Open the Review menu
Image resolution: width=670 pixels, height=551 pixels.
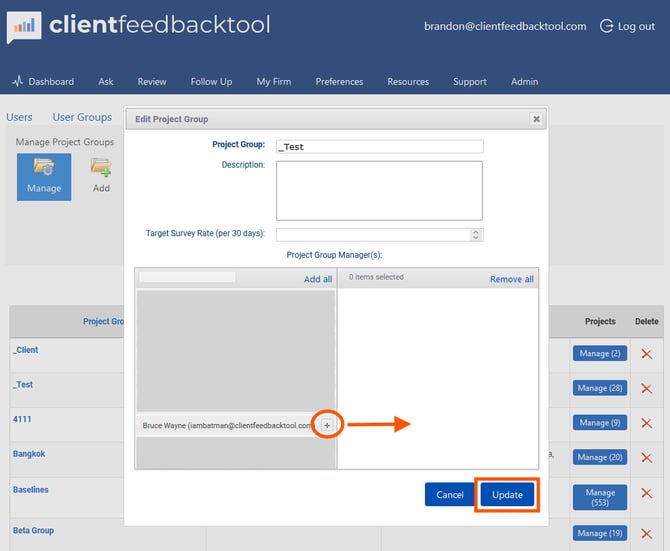(x=152, y=82)
